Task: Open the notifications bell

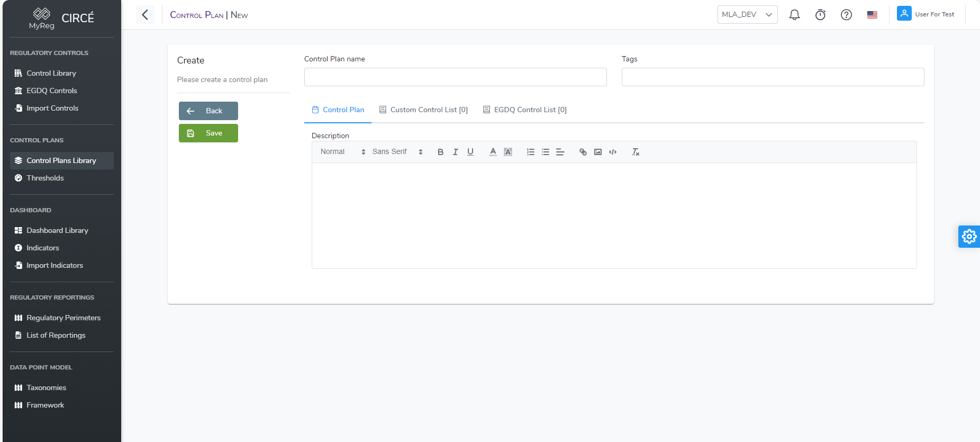Action: tap(794, 15)
